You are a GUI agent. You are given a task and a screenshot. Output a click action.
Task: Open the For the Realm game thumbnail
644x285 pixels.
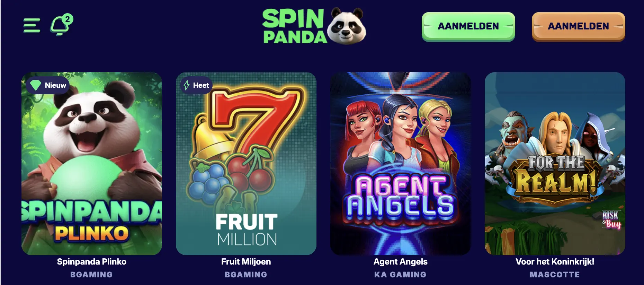555,164
